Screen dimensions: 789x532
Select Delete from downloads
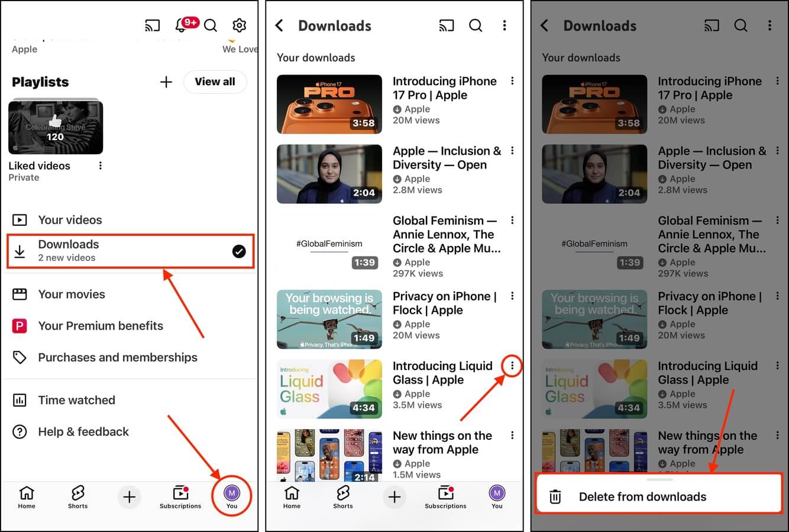642,497
